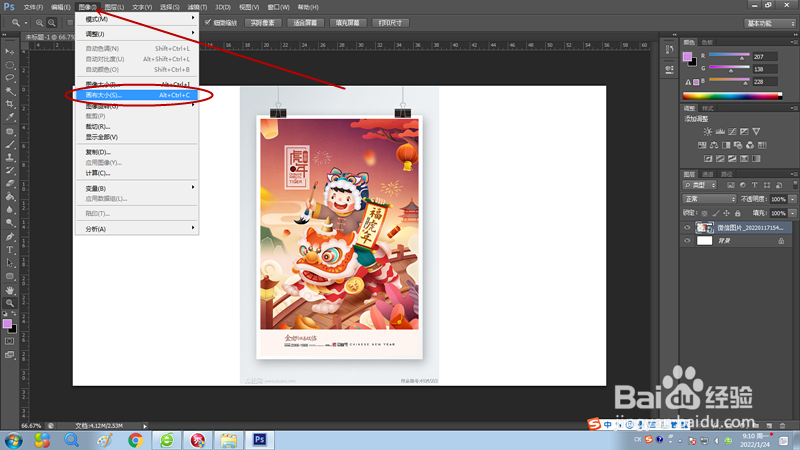Open the 类型 layer filter dropdown
Screen dimensions: 800x450
tap(699, 185)
